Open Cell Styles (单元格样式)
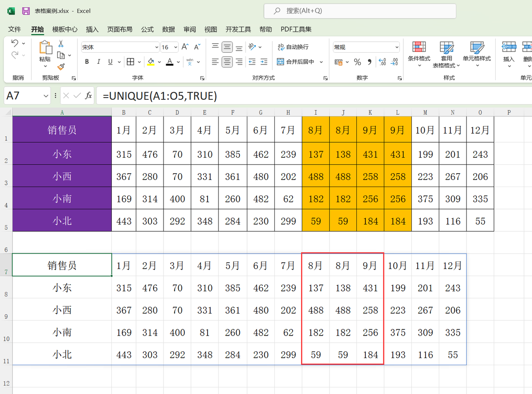 (477, 55)
